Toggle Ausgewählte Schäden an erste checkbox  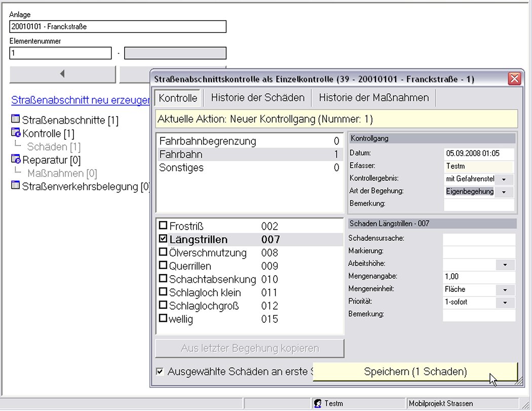[160, 372]
